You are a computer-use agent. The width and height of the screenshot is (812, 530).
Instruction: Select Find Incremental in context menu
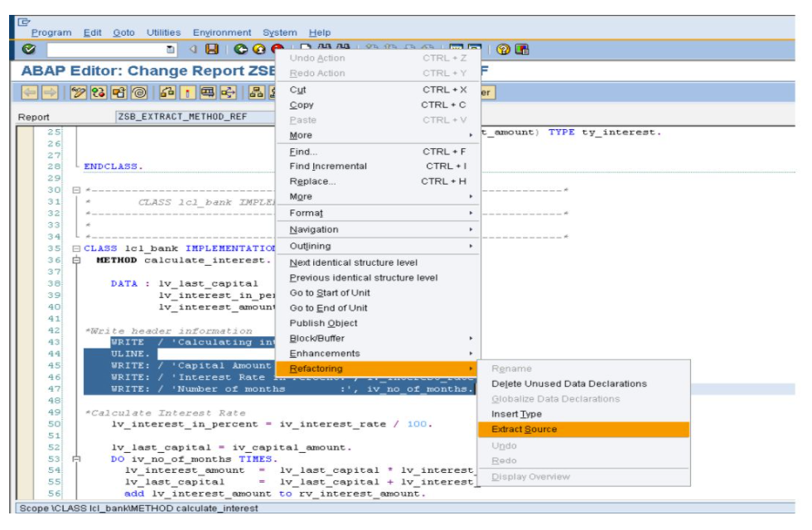378,166
